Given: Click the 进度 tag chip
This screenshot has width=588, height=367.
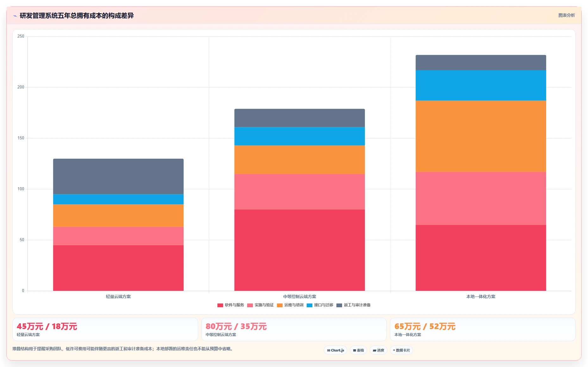Looking at the screenshot, I should tap(378, 350).
